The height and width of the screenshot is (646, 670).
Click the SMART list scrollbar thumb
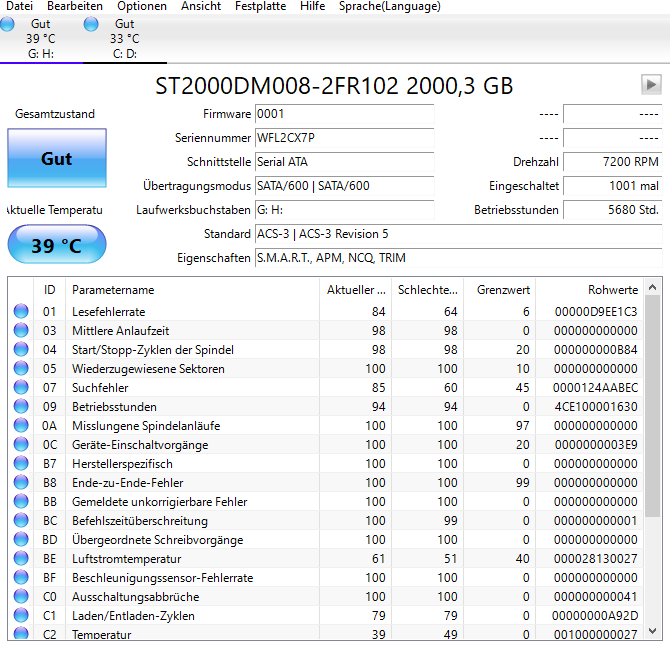click(x=652, y=406)
